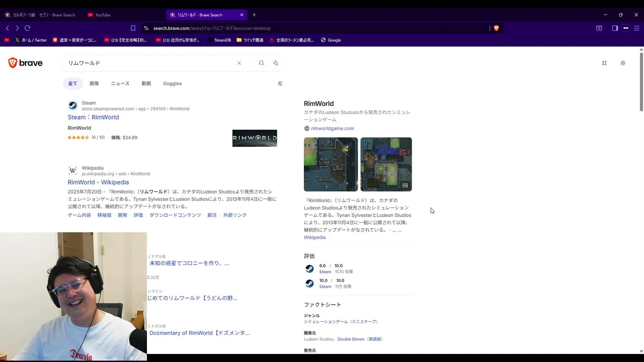The height and width of the screenshot is (362, 644).
Task: Select the Goggles tab
Action: pyautogui.click(x=173, y=83)
